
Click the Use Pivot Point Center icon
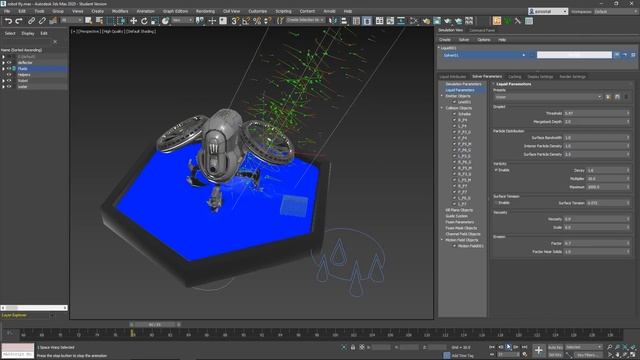[200, 21]
